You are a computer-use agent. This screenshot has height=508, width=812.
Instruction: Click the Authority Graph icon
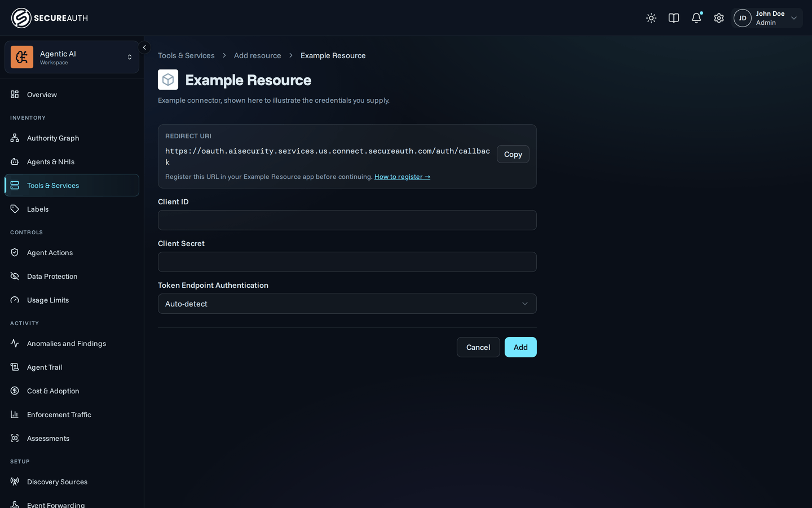[x=15, y=138]
